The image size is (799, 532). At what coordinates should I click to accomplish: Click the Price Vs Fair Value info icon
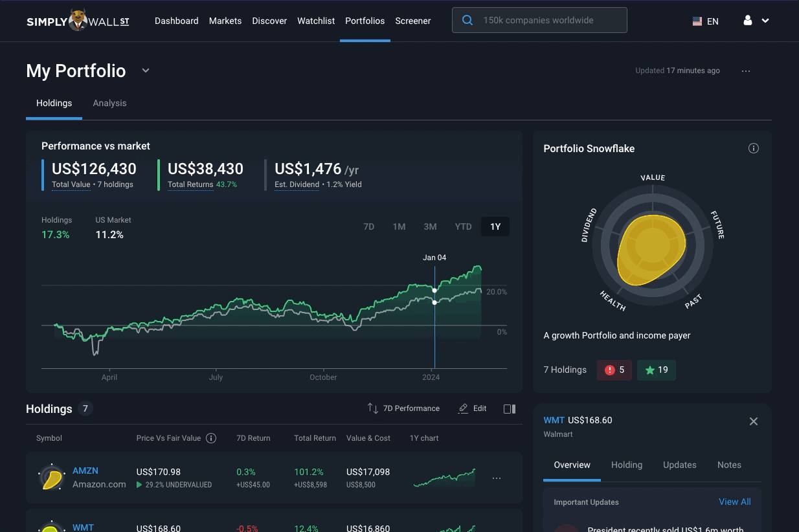click(211, 438)
